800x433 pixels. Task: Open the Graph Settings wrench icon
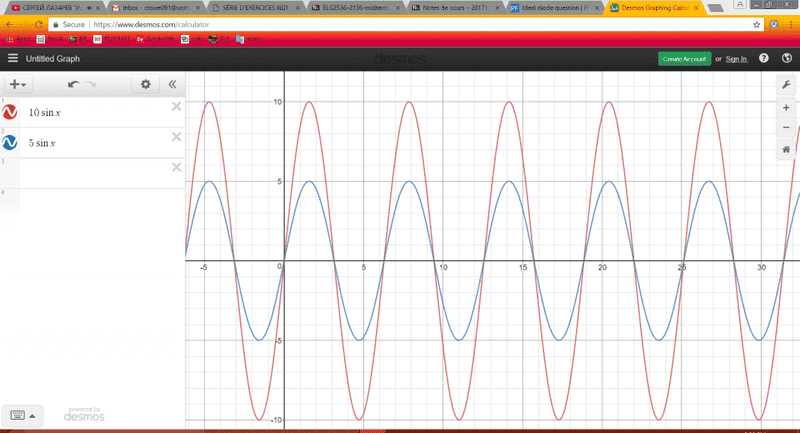click(x=785, y=86)
